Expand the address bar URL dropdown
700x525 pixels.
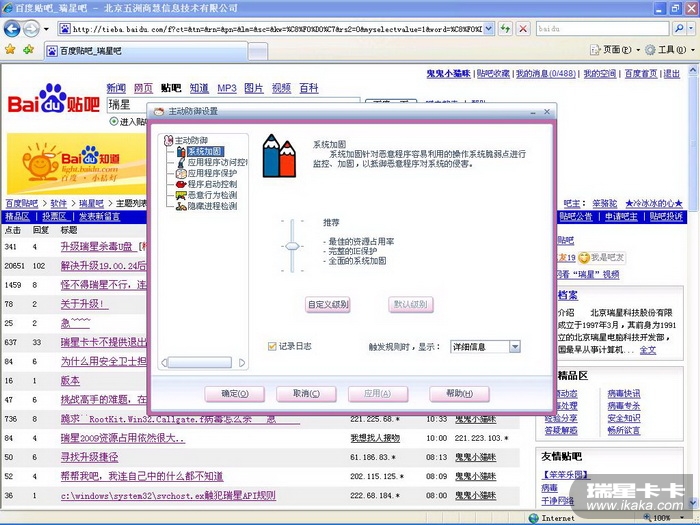point(488,29)
